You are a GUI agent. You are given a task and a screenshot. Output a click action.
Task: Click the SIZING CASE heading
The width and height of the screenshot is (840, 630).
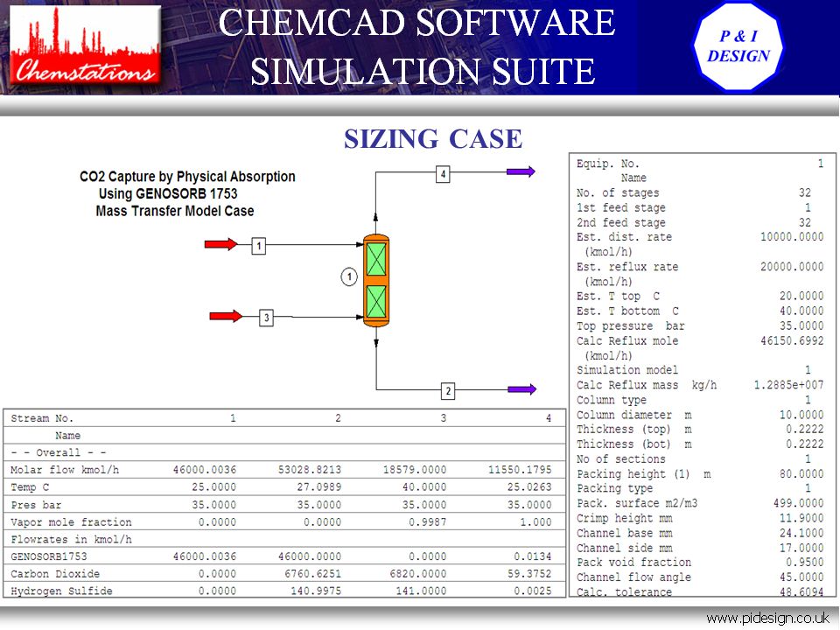tap(433, 139)
